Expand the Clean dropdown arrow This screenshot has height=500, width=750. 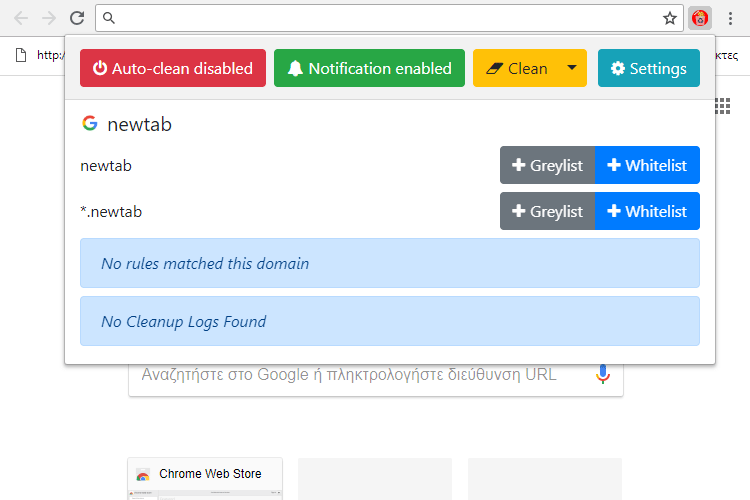coord(572,68)
